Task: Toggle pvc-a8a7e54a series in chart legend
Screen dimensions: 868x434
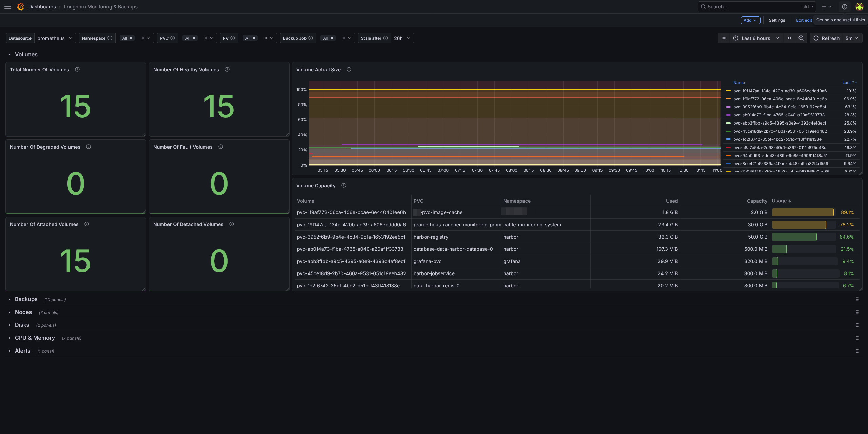Action: (780, 148)
